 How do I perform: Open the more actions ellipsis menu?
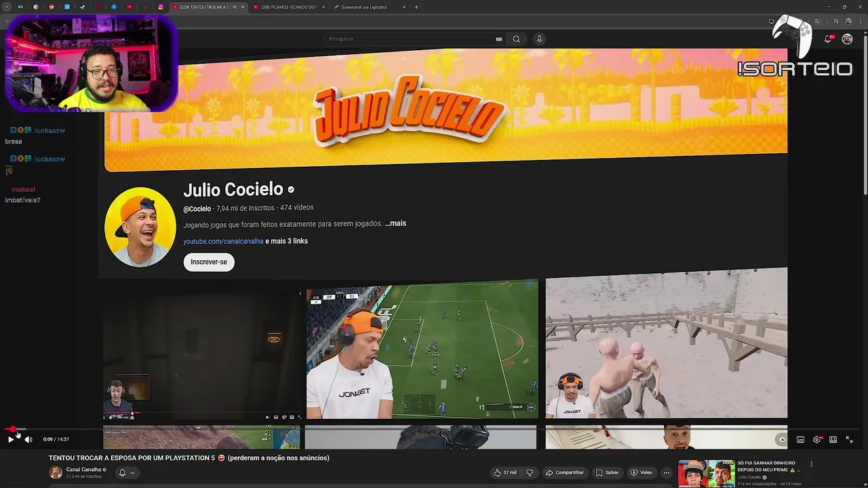click(667, 472)
